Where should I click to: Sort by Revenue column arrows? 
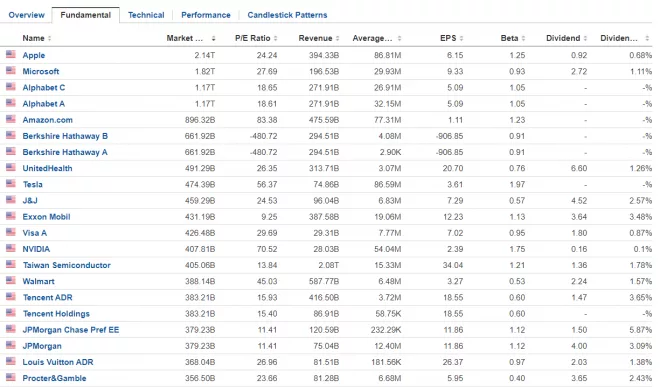click(x=337, y=38)
